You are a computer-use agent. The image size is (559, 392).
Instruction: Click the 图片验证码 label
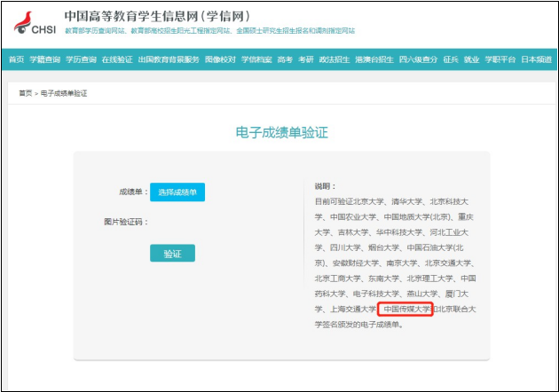[x=125, y=222]
